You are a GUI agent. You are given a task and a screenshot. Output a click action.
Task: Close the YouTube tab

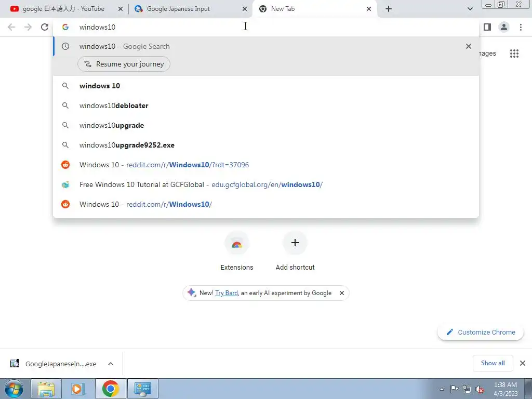[x=121, y=9]
